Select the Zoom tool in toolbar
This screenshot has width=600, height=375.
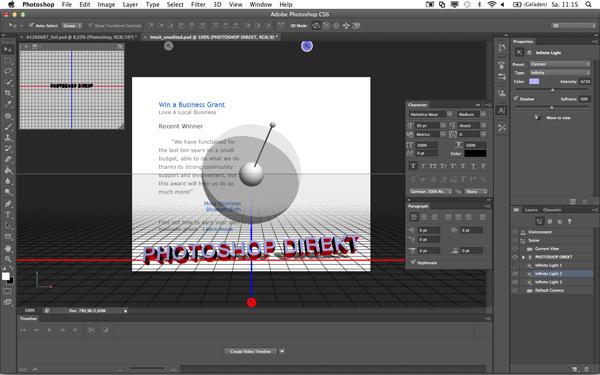coord(8,259)
